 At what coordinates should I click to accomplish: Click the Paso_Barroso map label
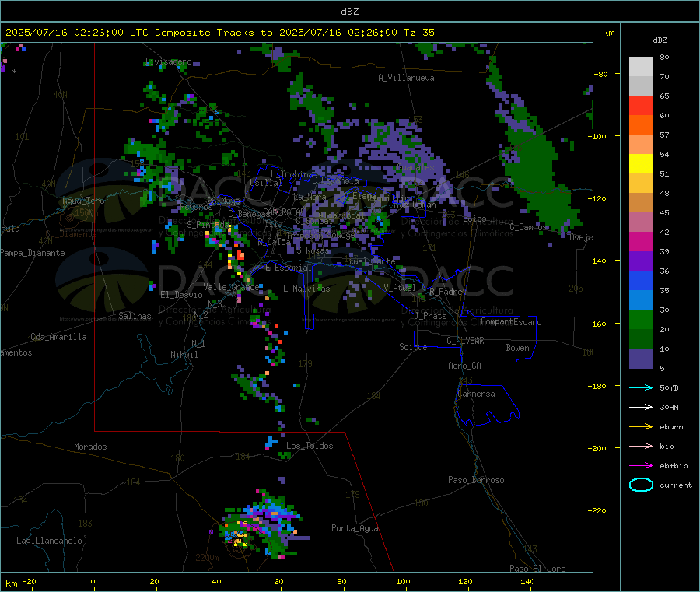[476, 480]
